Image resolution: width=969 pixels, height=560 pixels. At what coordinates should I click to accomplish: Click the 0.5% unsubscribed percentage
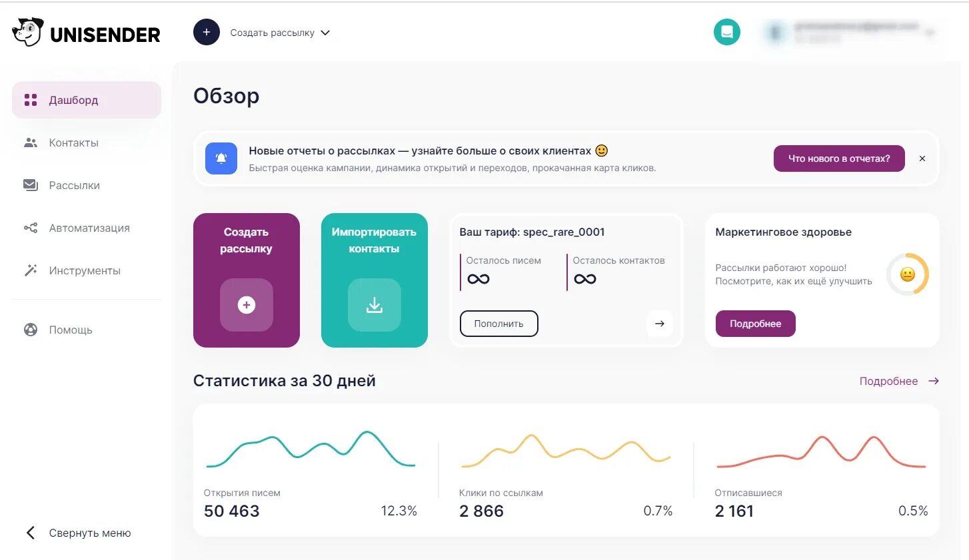click(913, 511)
